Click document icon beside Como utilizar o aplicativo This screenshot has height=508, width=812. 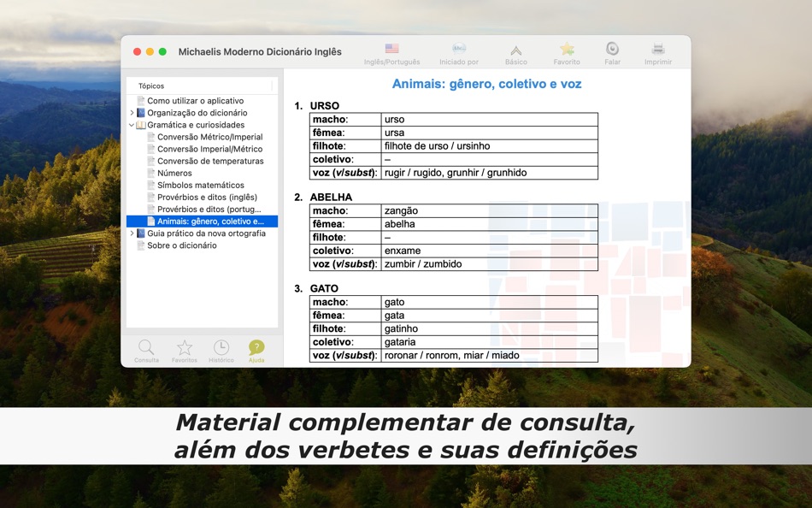(141, 101)
